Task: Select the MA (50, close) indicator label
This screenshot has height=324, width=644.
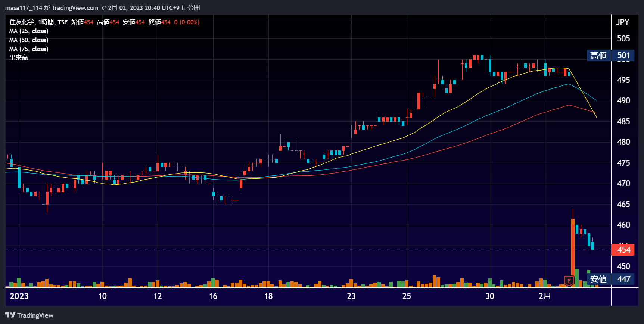Action: [x=29, y=40]
